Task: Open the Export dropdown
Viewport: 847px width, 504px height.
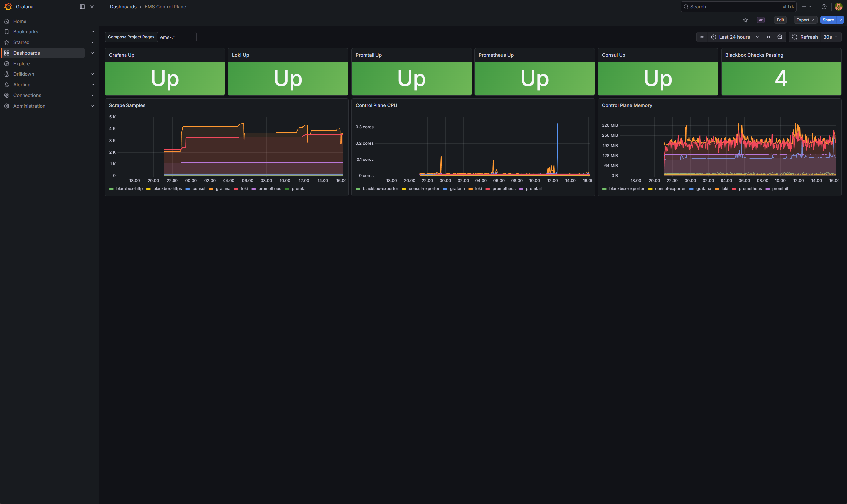Action: click(x=805, y=20)
